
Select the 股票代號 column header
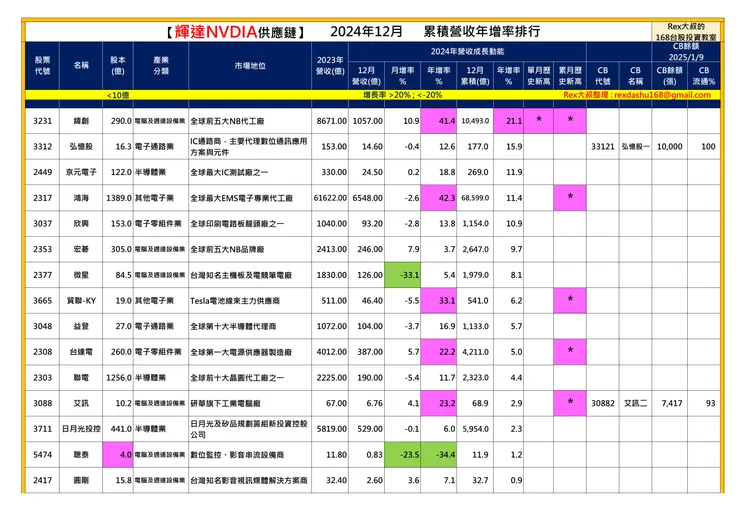pyautogui.click(x=42, y=66)
